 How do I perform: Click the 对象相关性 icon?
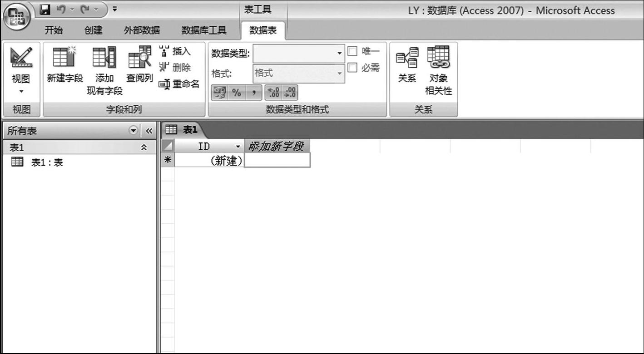(438, 57)
